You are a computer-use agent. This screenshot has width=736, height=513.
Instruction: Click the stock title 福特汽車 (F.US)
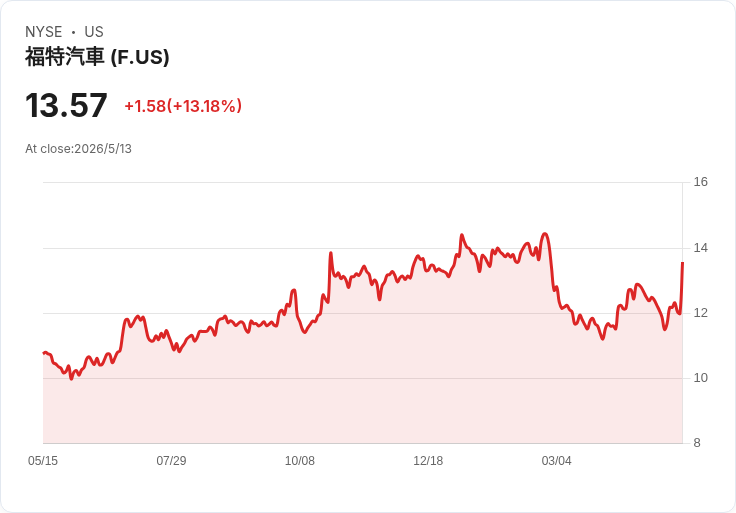click(x=97, y=57)
